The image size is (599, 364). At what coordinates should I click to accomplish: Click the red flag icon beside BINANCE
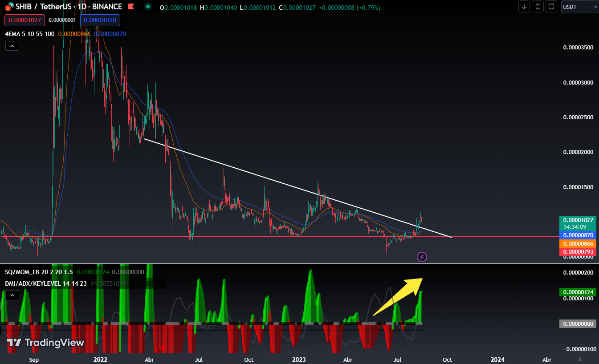coord(130,7)
